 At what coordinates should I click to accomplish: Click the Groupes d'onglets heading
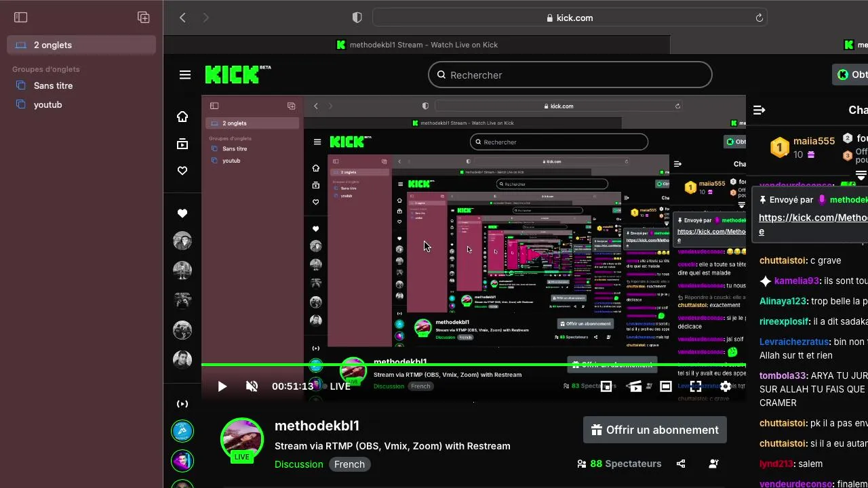point(46,69)
